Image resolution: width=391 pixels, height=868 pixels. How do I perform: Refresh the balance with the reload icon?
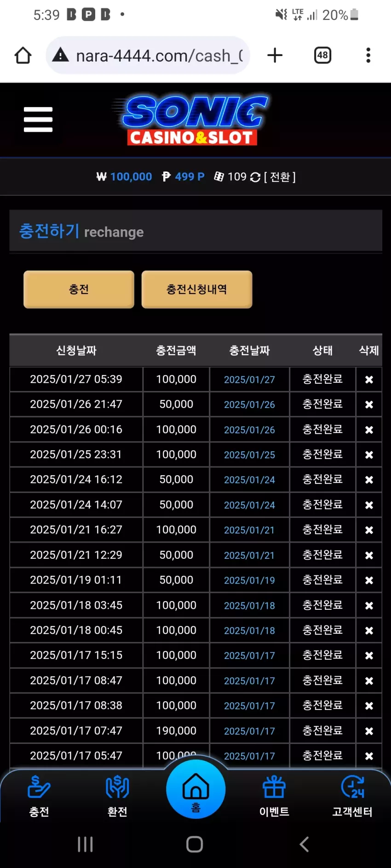click(255, 177)
